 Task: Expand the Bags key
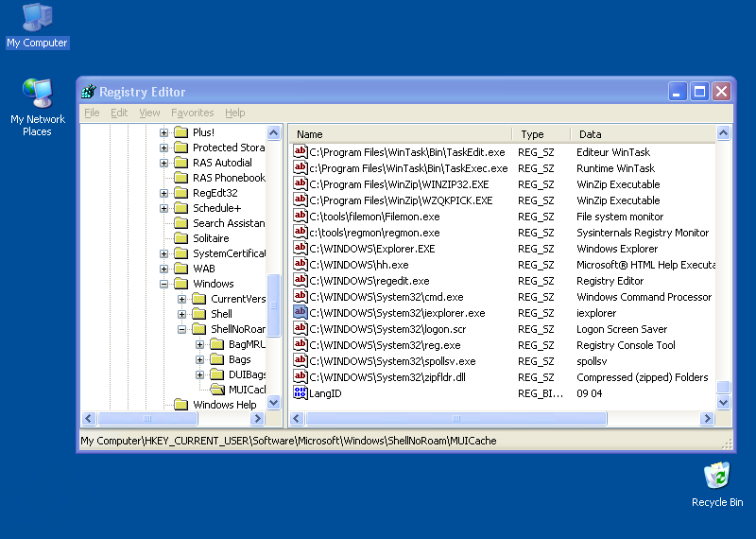(199, 359)
